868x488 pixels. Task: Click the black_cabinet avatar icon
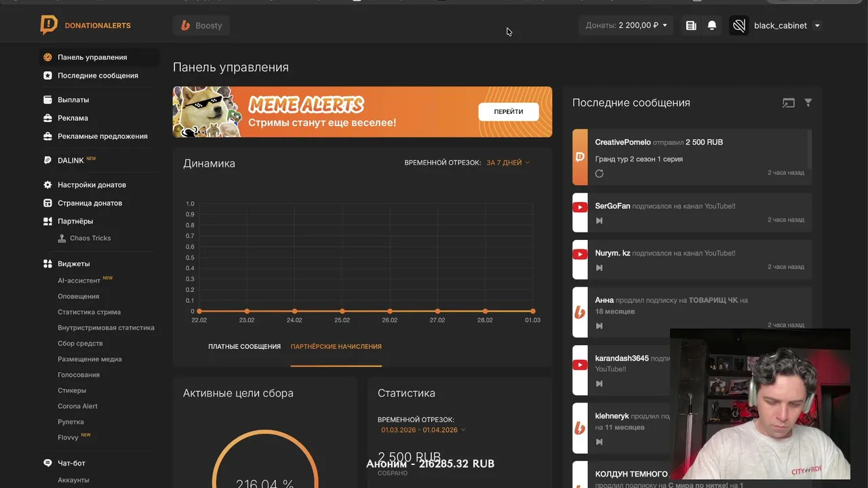(x=739, y=26)
